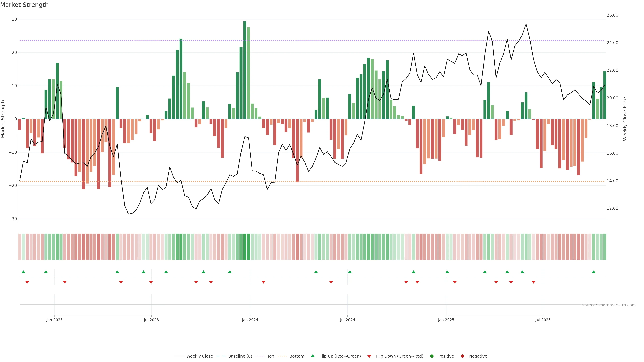The image size is (644, 362).
Task: Click the Market Strength chart title
Action: point(24,5)
